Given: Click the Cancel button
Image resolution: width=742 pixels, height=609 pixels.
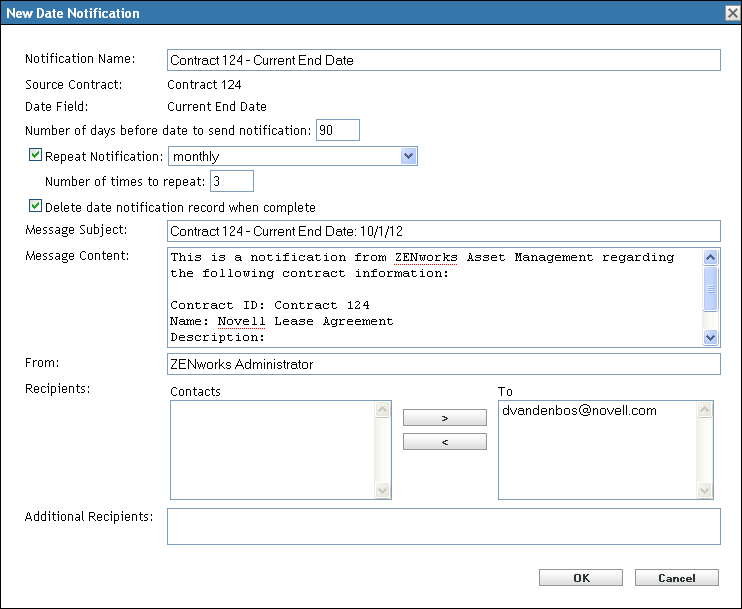Looking at the screenshot, I should pyautogui.click(x=677, y=578).
